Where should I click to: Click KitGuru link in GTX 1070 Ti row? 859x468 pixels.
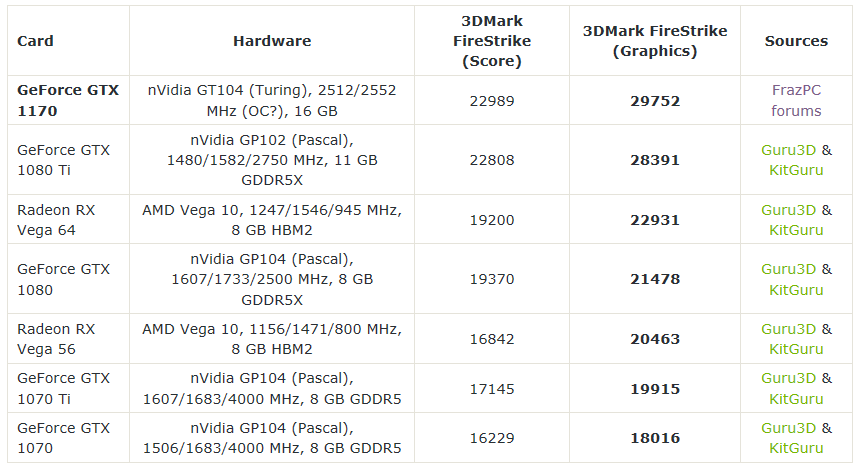pos(796,399)
